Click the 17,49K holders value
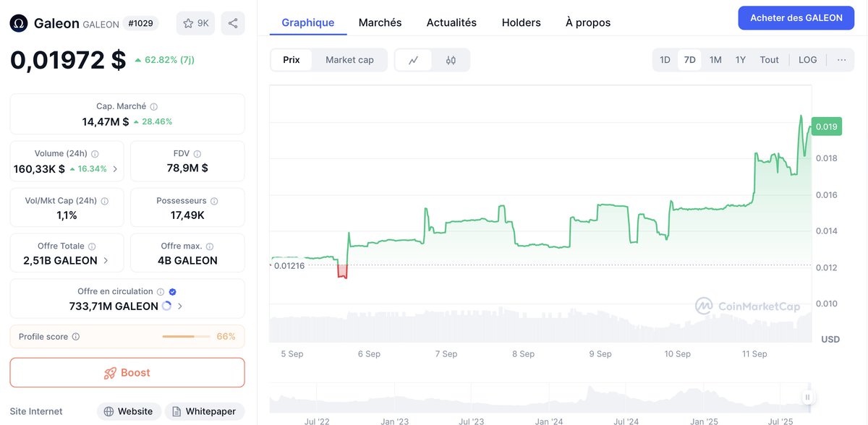 coord(187,215)
